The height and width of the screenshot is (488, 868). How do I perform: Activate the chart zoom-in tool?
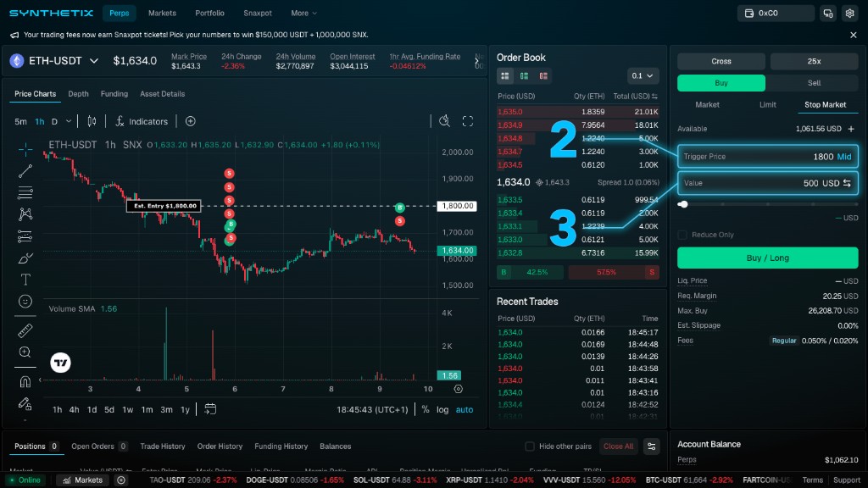click(25, 352)
